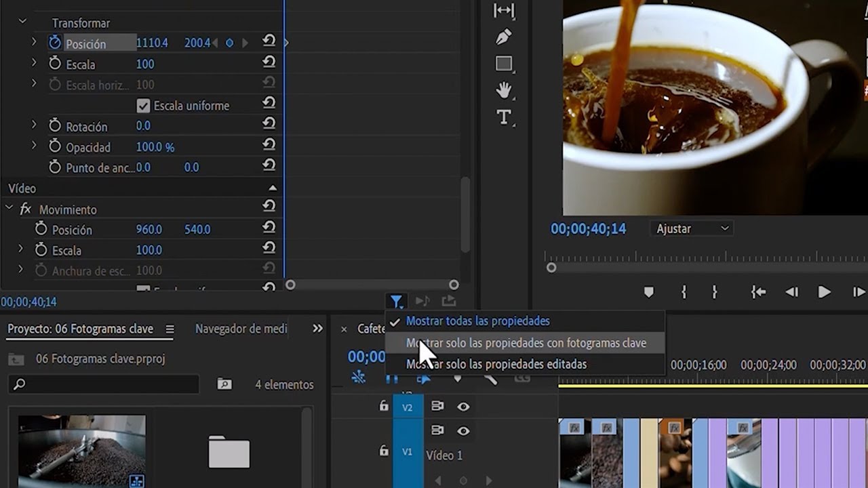Open the Ajustar zoom dropdown
868x488 pixels.
pos(690,228)
